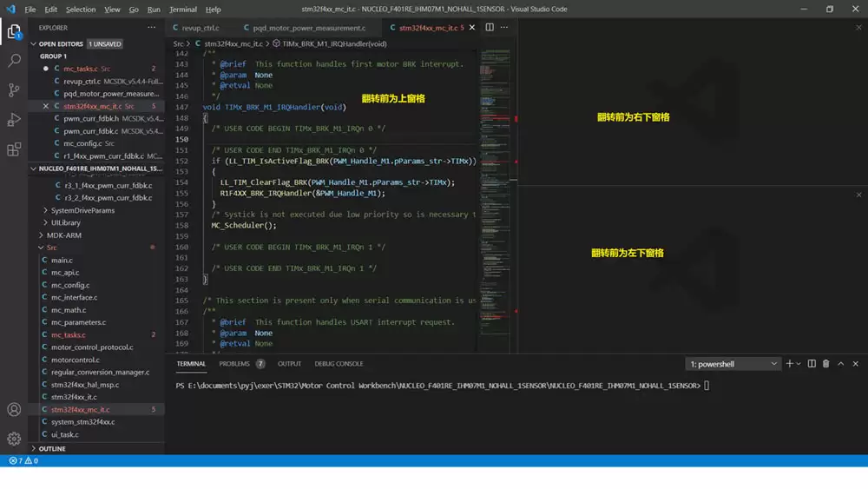
Task: Switch to the revup_ctrl.c editor tab
Action: coord(200,28)
